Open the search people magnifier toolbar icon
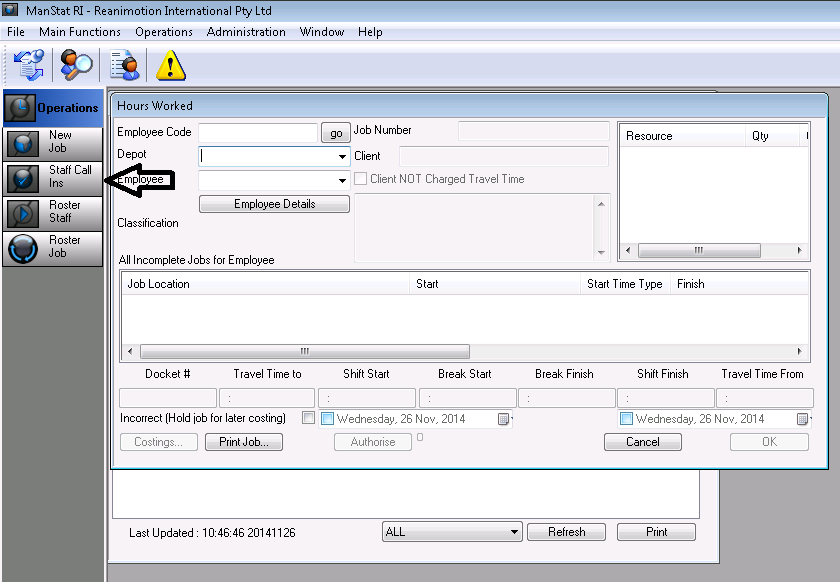 click(76, 65)
